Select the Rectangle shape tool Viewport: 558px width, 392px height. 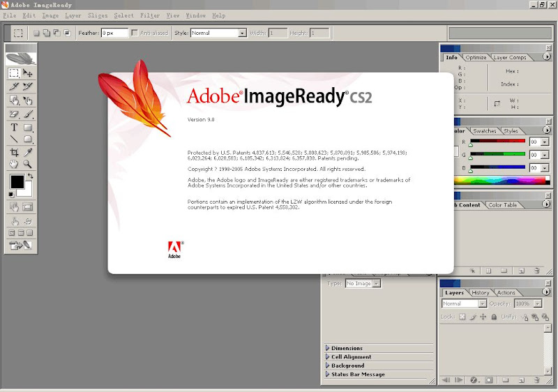coord(28,128)
